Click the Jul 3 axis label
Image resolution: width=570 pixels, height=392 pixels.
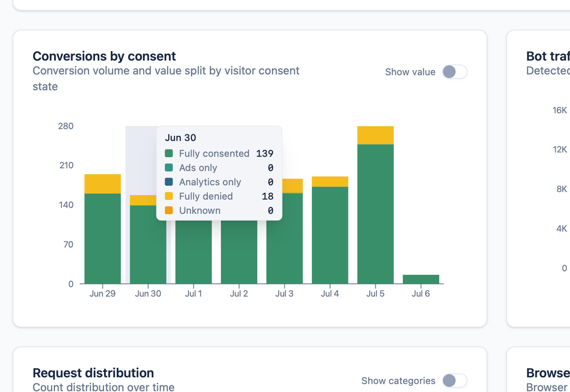coord(284,293)
